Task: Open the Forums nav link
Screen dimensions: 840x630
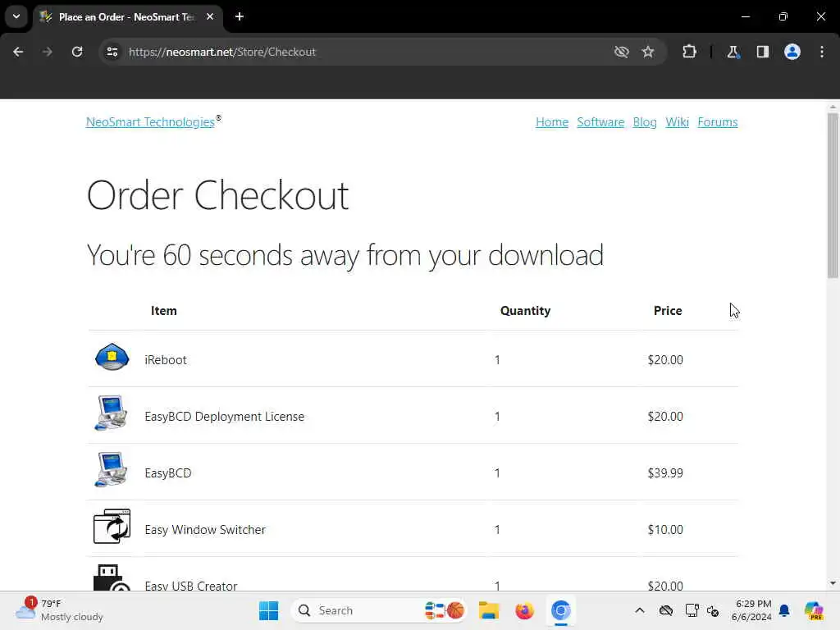Action: tap(717, 122)
